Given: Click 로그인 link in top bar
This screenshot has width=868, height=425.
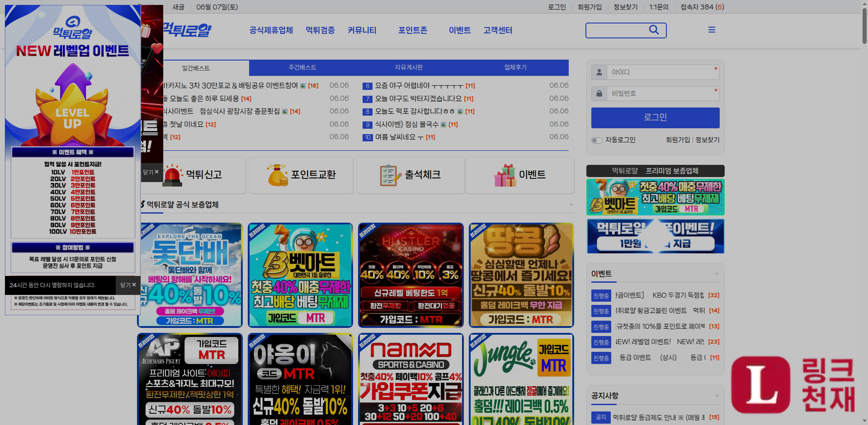Looking at the screenshot, I should (557, 7).
